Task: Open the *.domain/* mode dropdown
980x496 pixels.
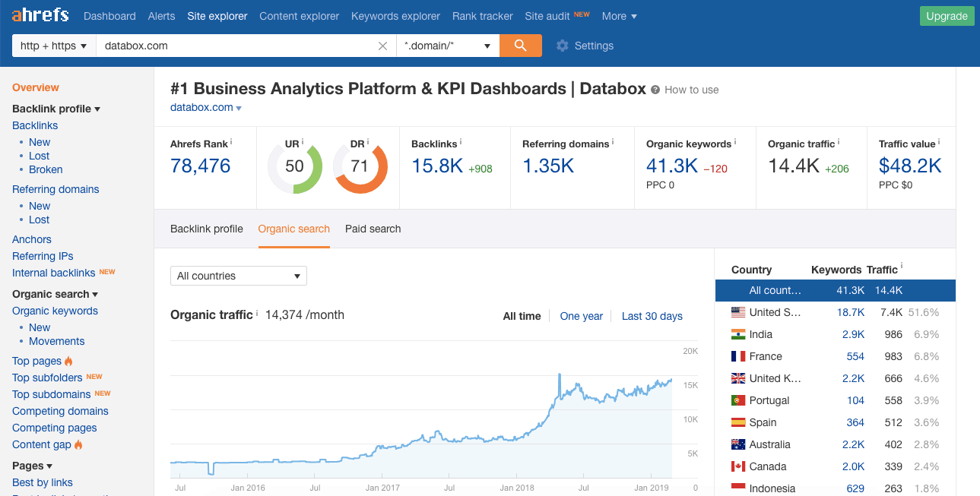Action: [447, 46]
